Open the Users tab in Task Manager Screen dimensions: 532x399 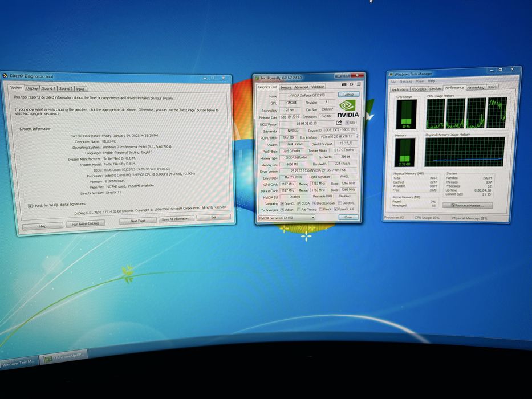pyautogui.click(x=492, y=87)
